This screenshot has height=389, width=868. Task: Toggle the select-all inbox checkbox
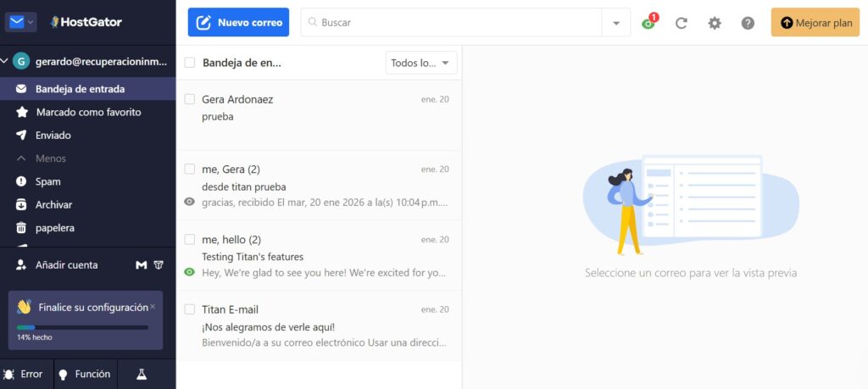click(190, 62)
